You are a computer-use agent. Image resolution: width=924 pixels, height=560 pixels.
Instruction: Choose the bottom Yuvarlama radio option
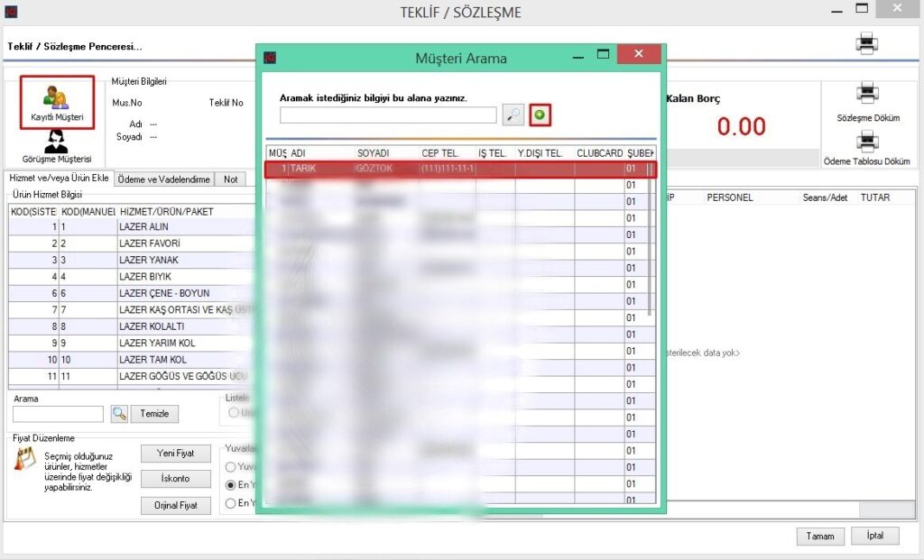[231, 503]
